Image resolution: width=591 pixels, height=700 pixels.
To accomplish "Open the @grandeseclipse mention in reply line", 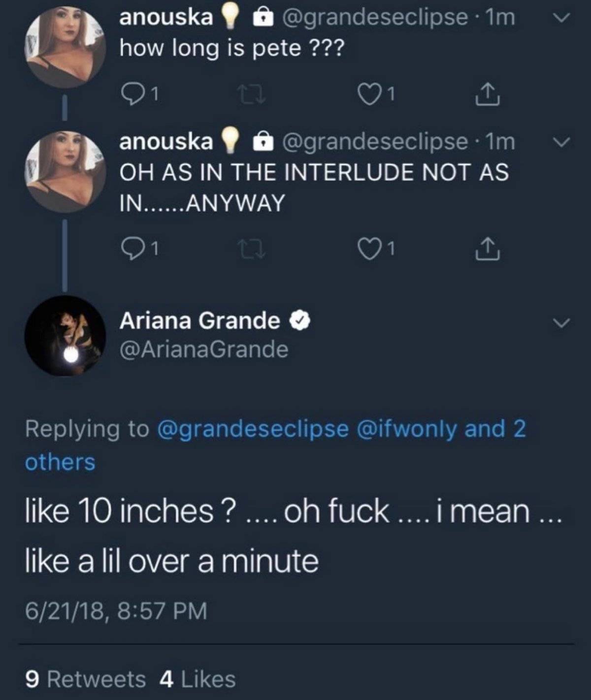I will tap(252, 429).
